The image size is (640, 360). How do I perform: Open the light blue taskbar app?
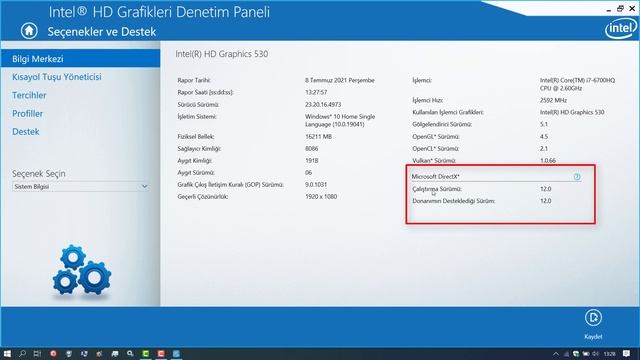point(176,353)
